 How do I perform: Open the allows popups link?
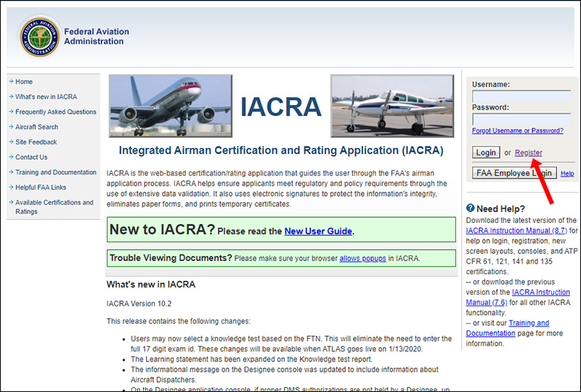[x=362, y=258]
